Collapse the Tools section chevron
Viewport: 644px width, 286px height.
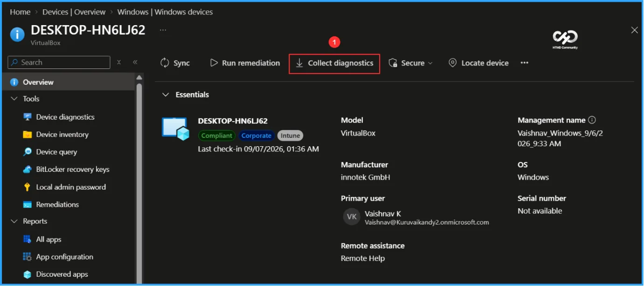14,99
